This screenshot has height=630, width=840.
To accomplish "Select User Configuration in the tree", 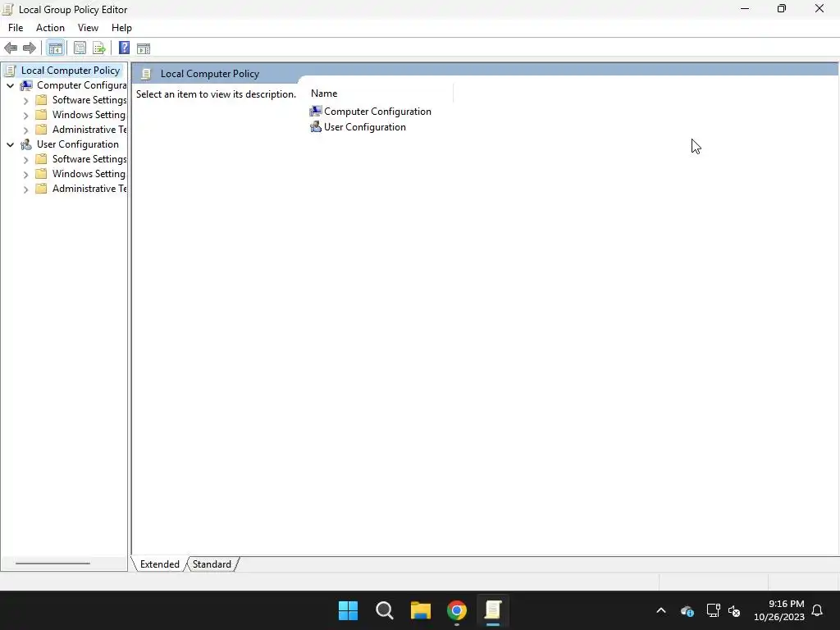I will [78, 144].
